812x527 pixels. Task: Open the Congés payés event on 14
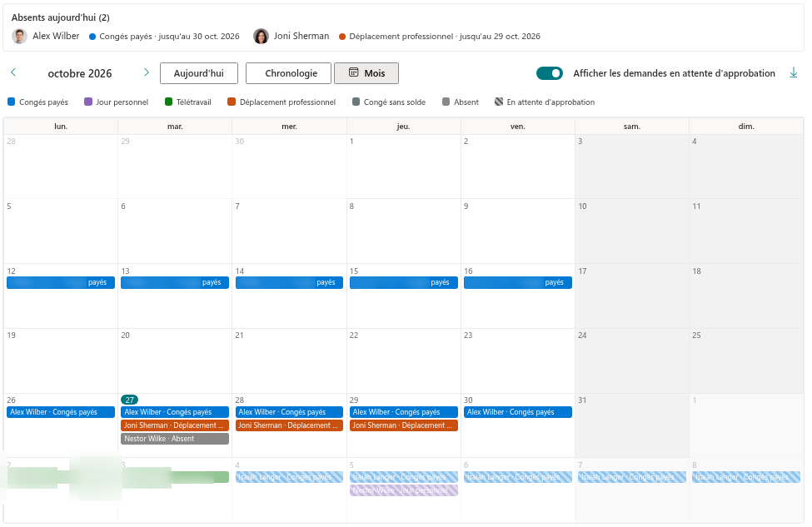click(290, 283)
